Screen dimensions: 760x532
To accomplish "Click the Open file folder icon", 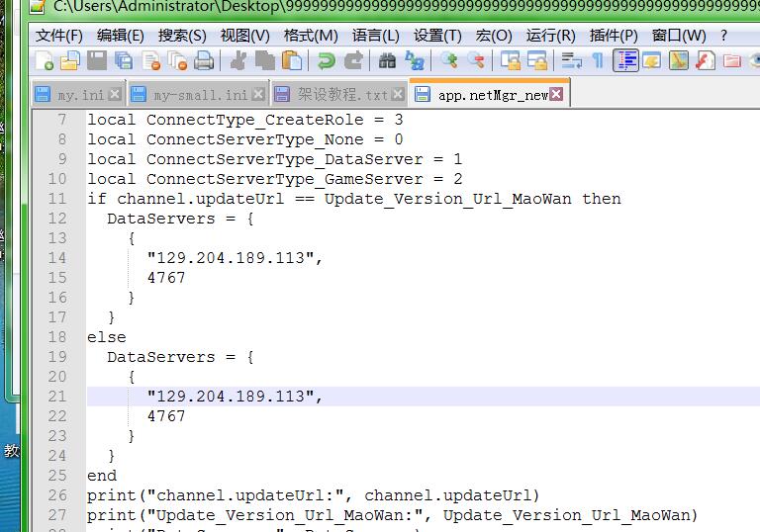I will [70, 61].
